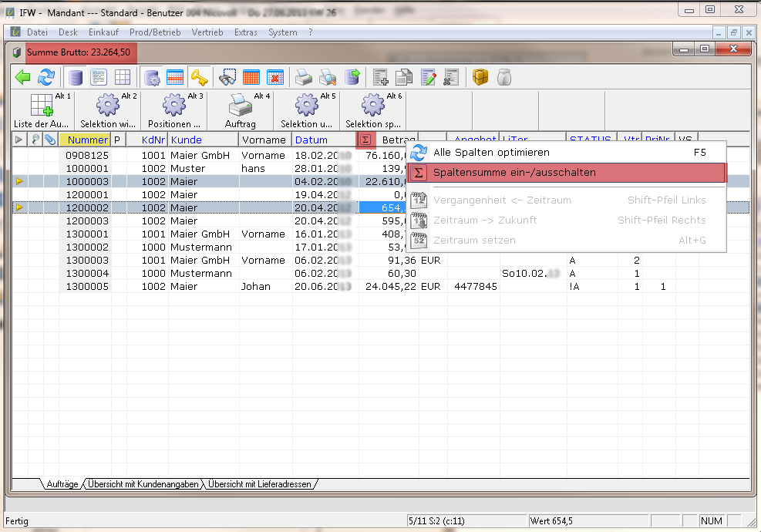Click the binoculars search icon
The width and height of the screenshot is (761, 532).
click(x=227, y=77)
